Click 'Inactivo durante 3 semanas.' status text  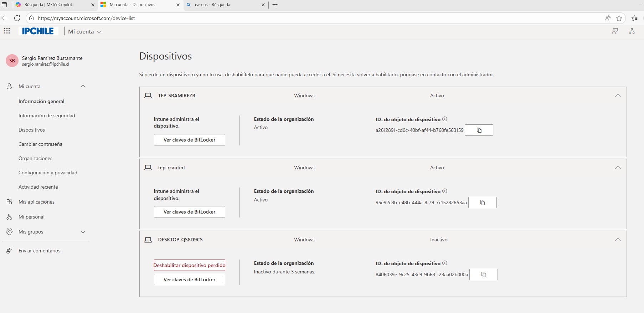284,272
